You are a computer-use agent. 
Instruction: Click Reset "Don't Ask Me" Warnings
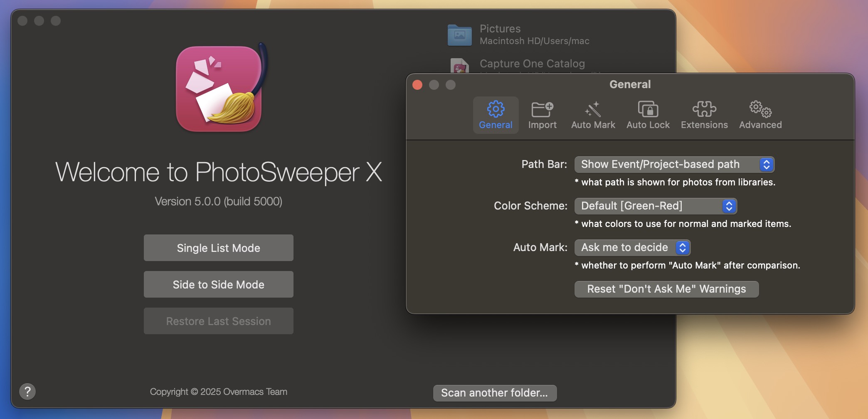tap(666, 289)
